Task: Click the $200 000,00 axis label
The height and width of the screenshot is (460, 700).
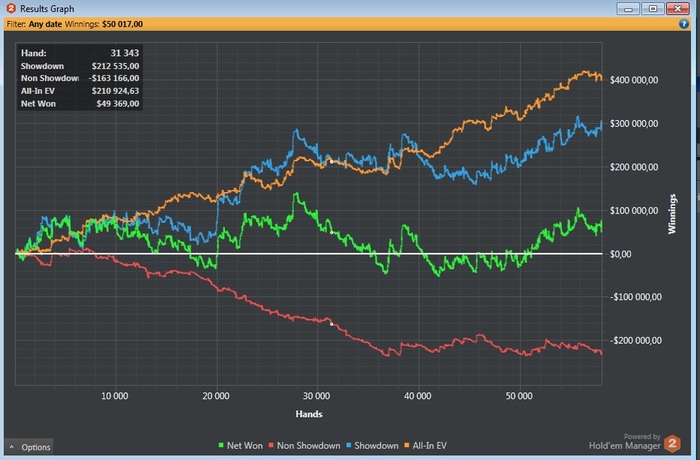Action: 634,167
